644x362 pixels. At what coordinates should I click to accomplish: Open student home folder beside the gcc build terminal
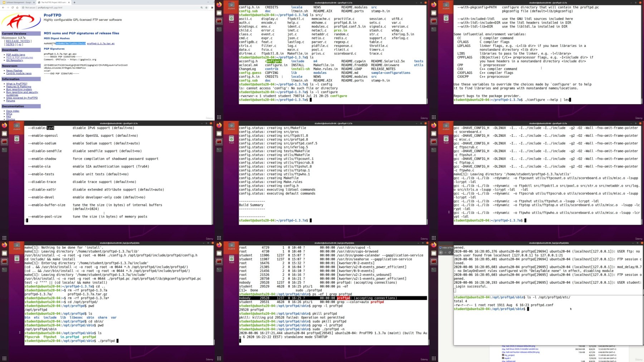pos(446,126)
